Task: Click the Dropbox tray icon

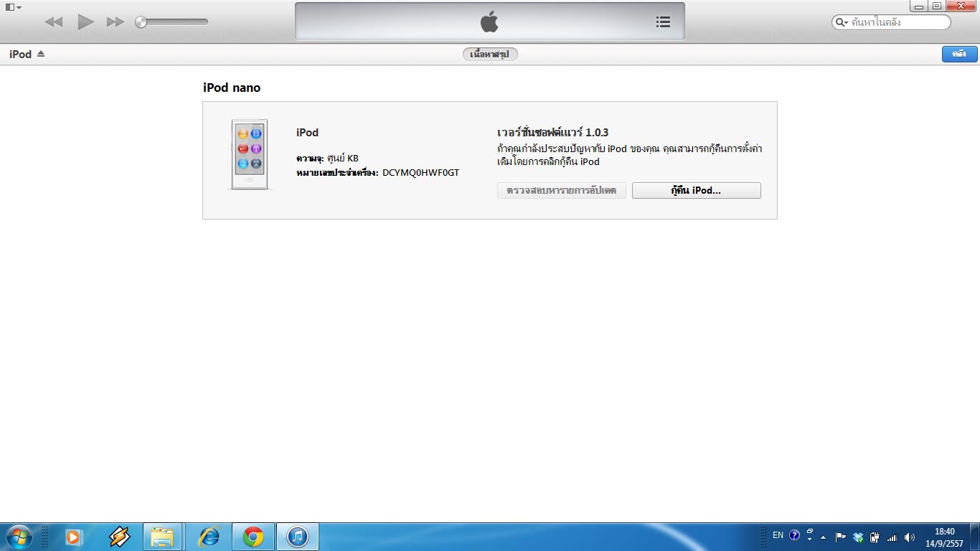Action: coord(858,537)
